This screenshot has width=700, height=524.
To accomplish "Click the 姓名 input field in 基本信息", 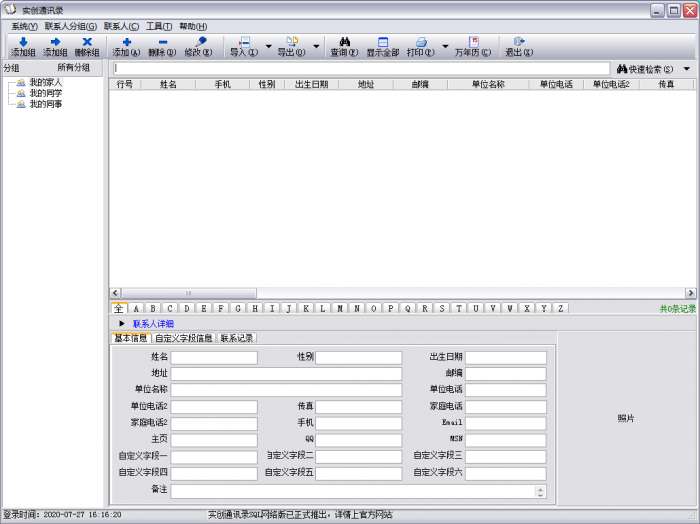I will pos(214,357).
